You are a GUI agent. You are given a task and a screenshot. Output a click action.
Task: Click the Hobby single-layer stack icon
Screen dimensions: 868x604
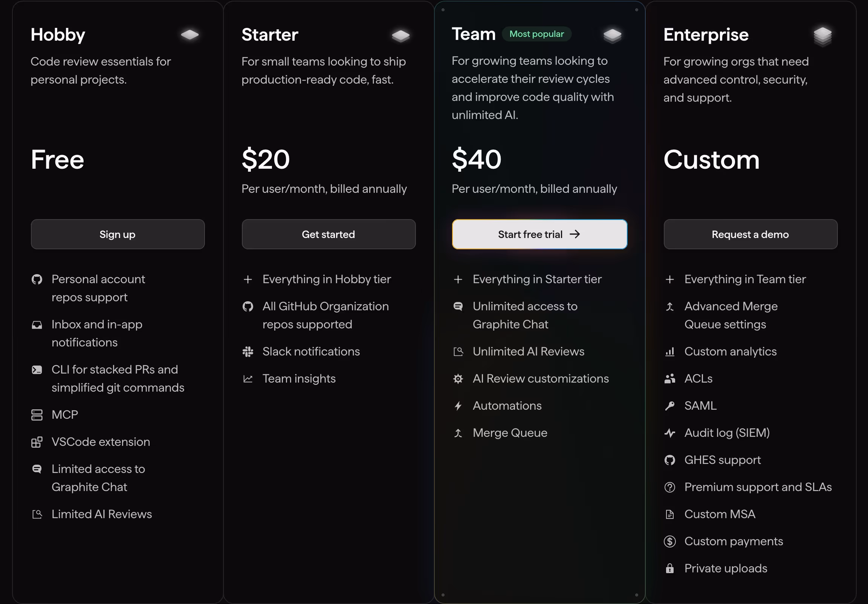coord(190,35)
